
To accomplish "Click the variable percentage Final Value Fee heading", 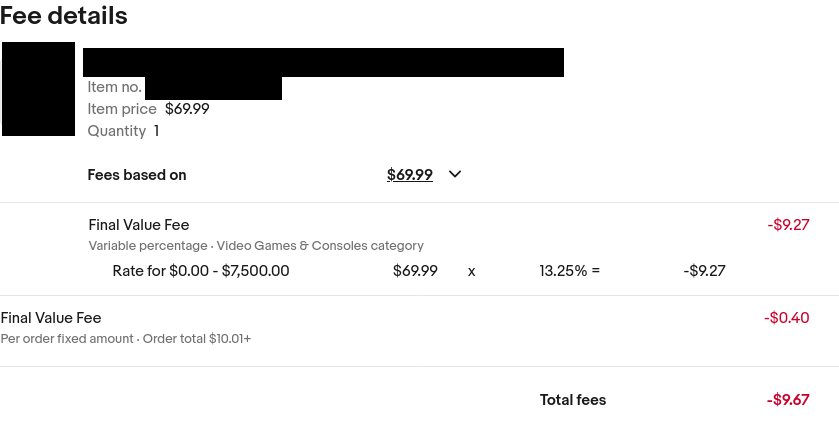I will tap(139, 225).
